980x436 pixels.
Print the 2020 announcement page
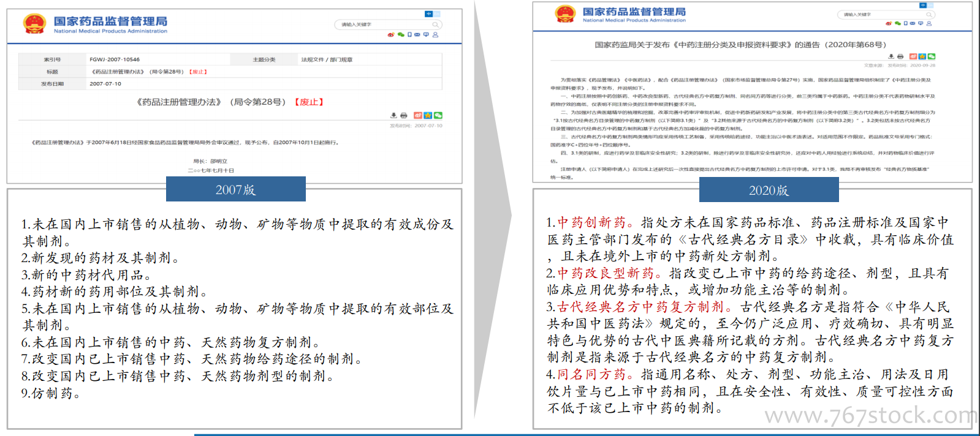click(x=900, y=56)
